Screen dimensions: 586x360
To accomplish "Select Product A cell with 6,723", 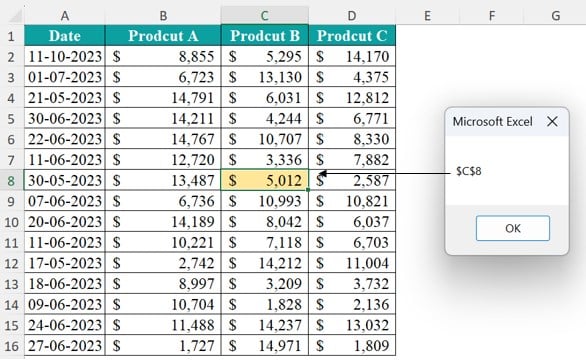I will pos(163,77).
